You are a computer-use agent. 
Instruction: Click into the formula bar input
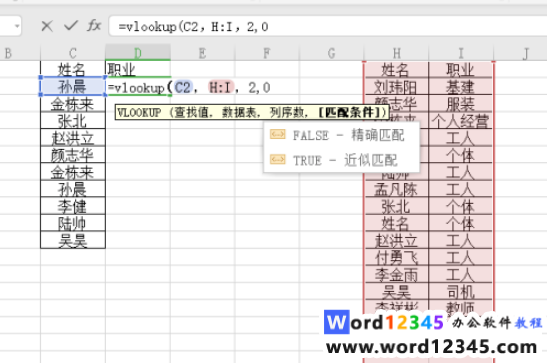point(328,27)
